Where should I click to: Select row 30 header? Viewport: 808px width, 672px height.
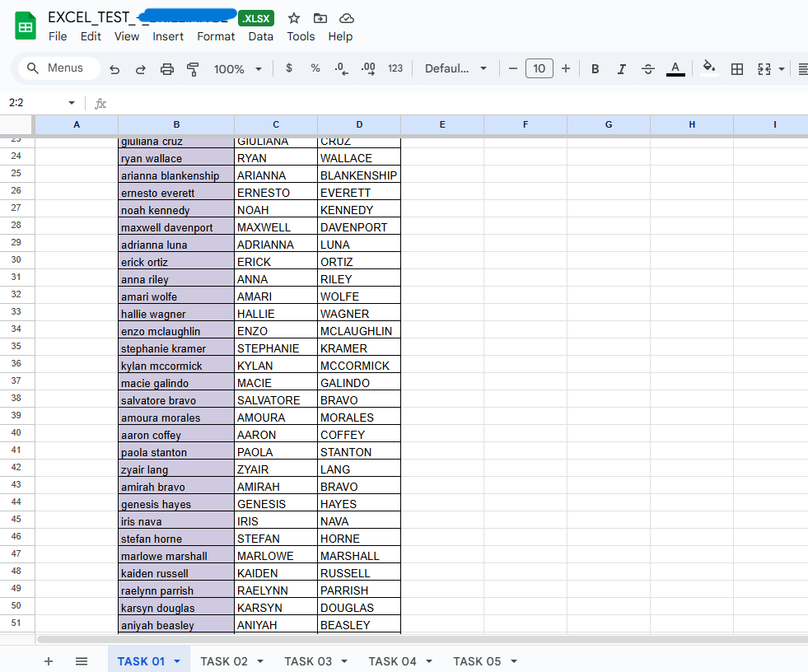click(x=16, y=259)
